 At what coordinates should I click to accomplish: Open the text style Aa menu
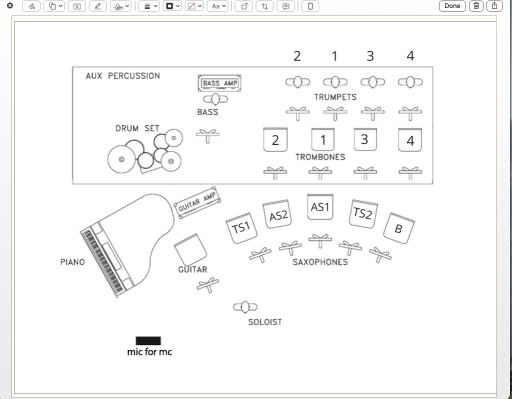(218, 6)
